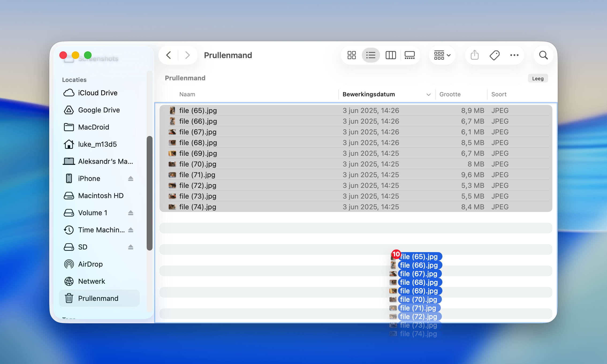Screen dimensions: 607x364
Task: Select the file (65).jpg row
Action: [356, 111]
